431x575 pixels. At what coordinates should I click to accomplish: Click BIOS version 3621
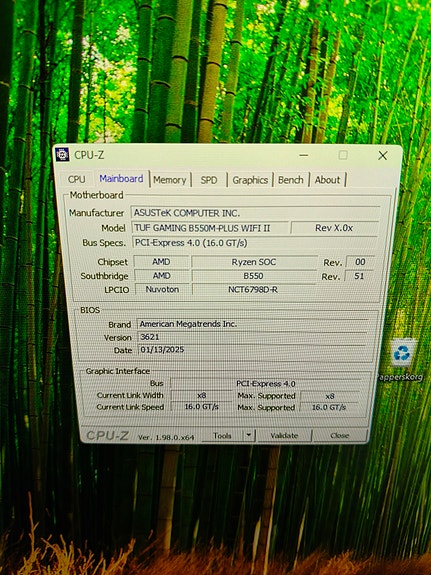[x=253, y=337]
